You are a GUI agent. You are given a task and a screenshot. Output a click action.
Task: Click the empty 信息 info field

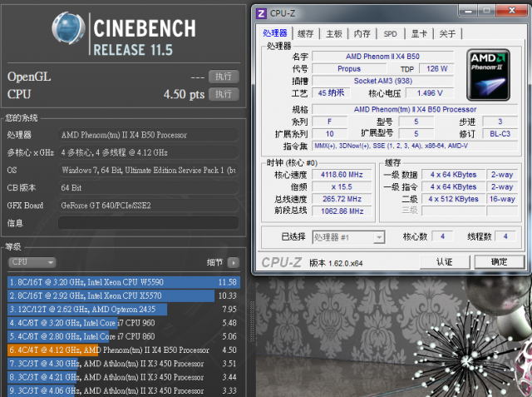pos(148,223)
